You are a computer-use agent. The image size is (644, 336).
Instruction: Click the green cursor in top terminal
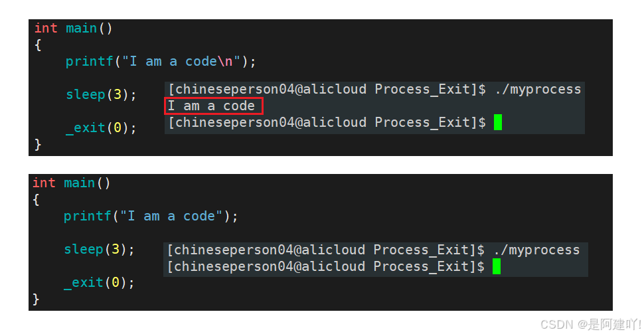pos(498,122)
